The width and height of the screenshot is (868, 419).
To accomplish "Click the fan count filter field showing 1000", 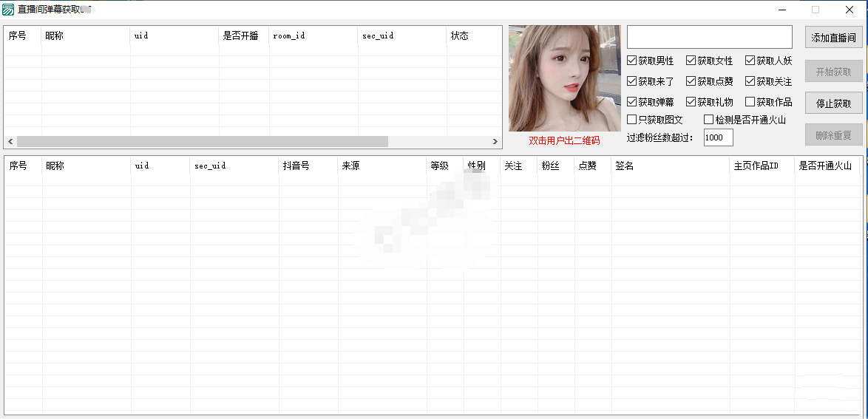I will tap(718, 137).
